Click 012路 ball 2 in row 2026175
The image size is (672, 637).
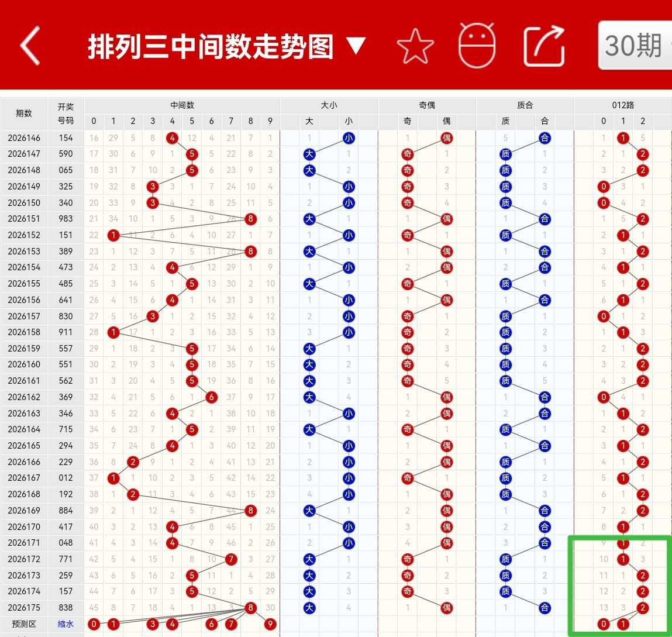(643, 608)
